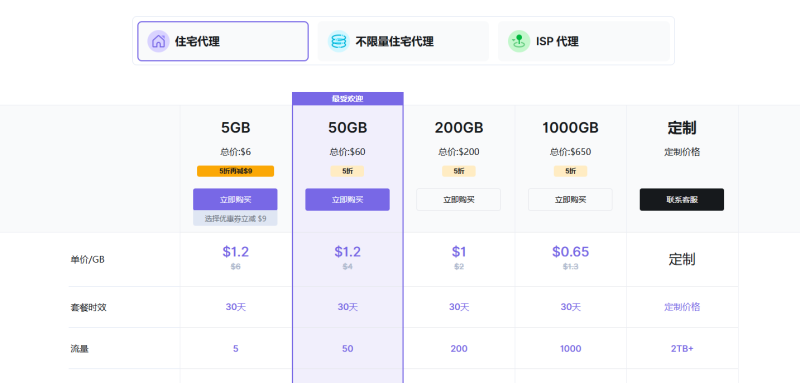Buy the 5GB plan with 立即购买
This screenshot has height=383, width=800.
[235, 199]
